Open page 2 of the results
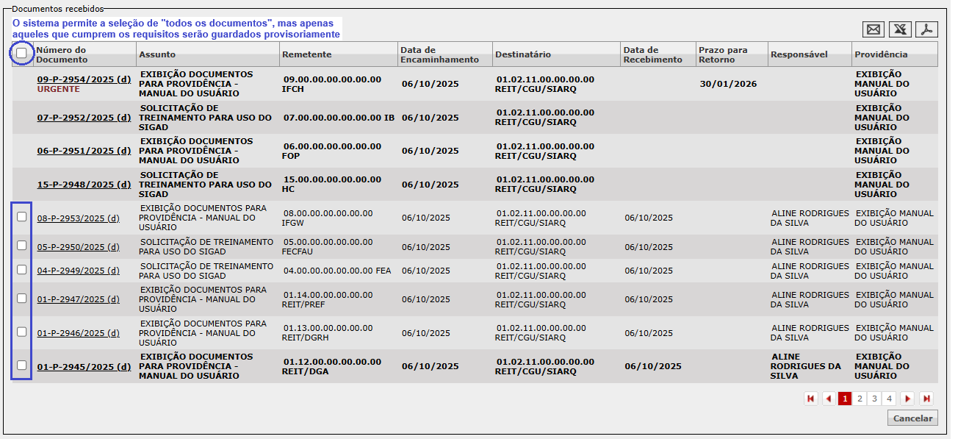Viewport: 980px width, 439px height. click(x=860, y=399)
